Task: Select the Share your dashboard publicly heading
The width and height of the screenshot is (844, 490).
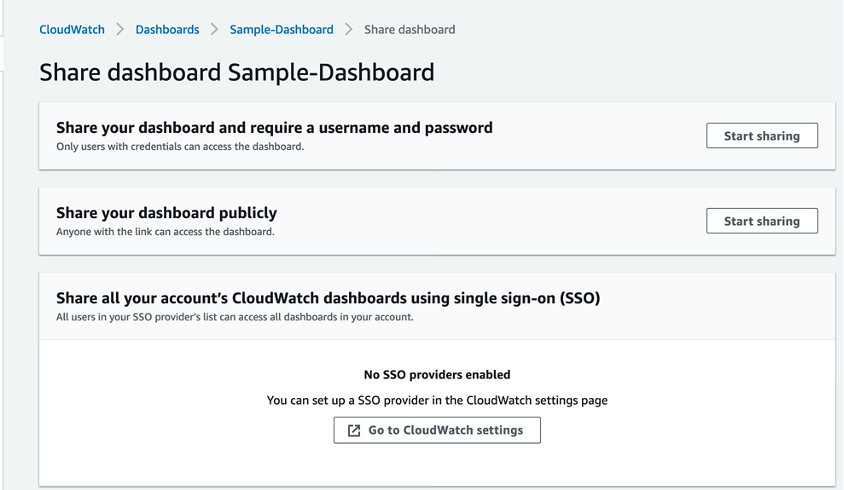Action: [x=167, y=213]
